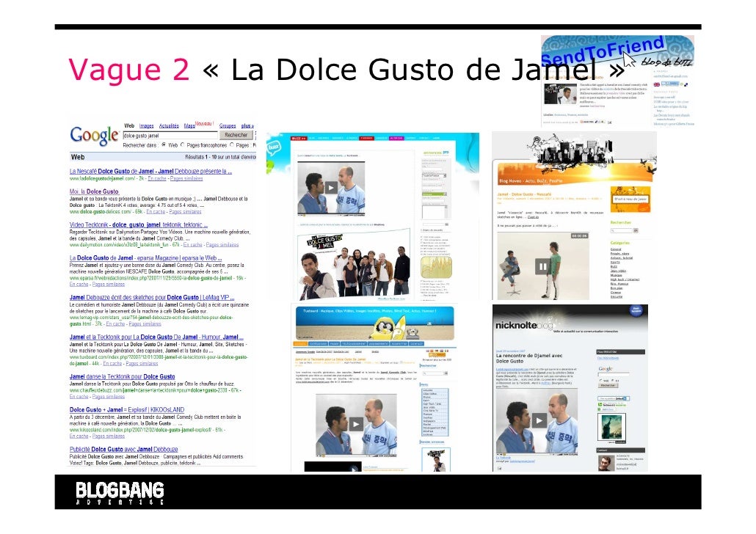Select the Web tab in Google
Viewport: 756px width, 534px height.
(129, 125)
